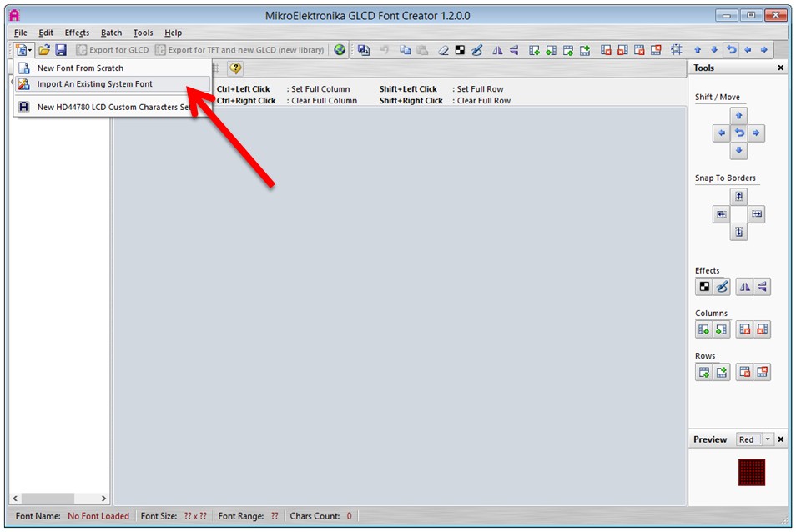Click Mirror Horizontally icon under Effects section
796x532 pixels.
pos(745,287)
